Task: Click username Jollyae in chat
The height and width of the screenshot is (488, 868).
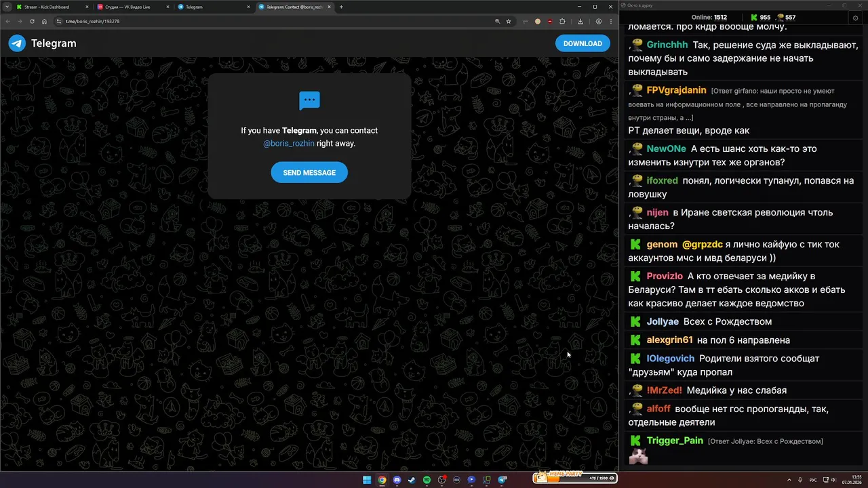Action: (x=663, y=322)
